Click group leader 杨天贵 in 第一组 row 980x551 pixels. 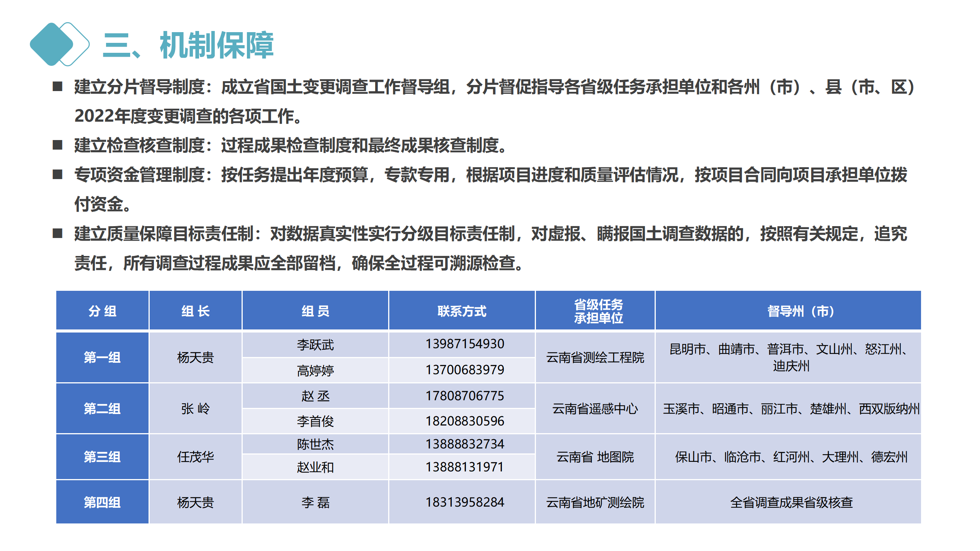point(195,357)
